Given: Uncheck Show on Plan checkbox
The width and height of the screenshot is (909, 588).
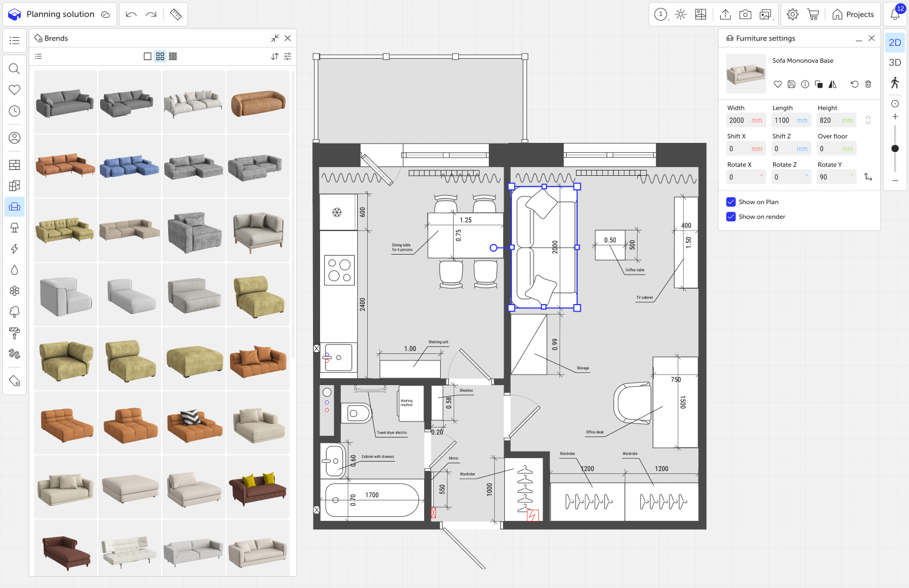Looking at the screenshot, I should (731, 202).
